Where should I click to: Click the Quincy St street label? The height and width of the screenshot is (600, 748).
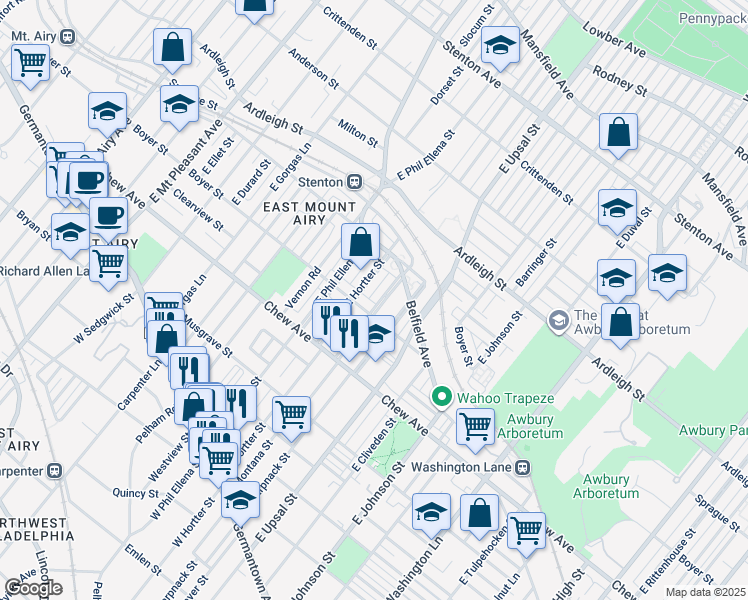(x=135, y=493)
